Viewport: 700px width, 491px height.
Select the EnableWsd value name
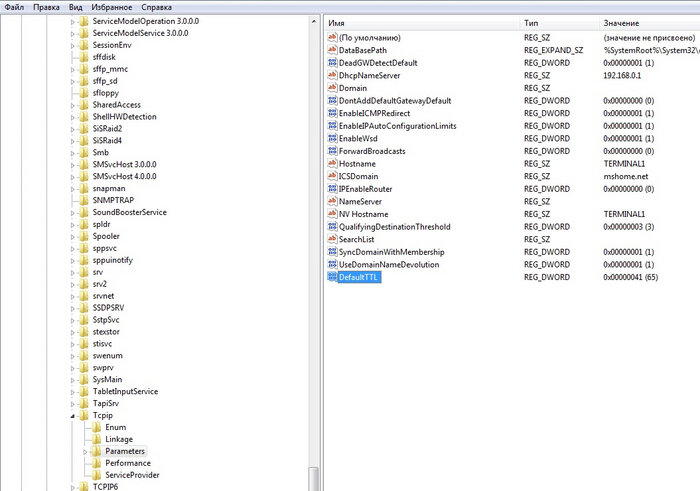coord(358,138)
